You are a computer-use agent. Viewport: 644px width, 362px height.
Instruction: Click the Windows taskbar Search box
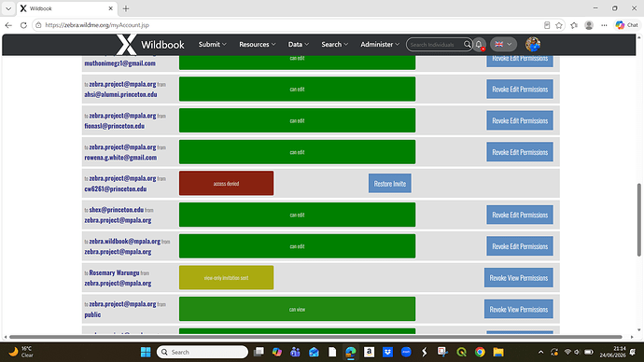tap(203, 352)
